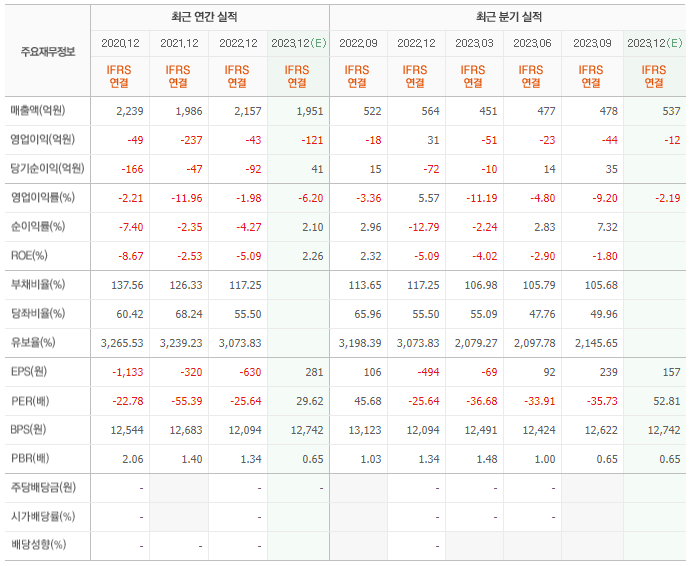This screenshot has width=694, height=566.
Task: Click the PER value '52.81'
Action: click(x=667, y=401)
